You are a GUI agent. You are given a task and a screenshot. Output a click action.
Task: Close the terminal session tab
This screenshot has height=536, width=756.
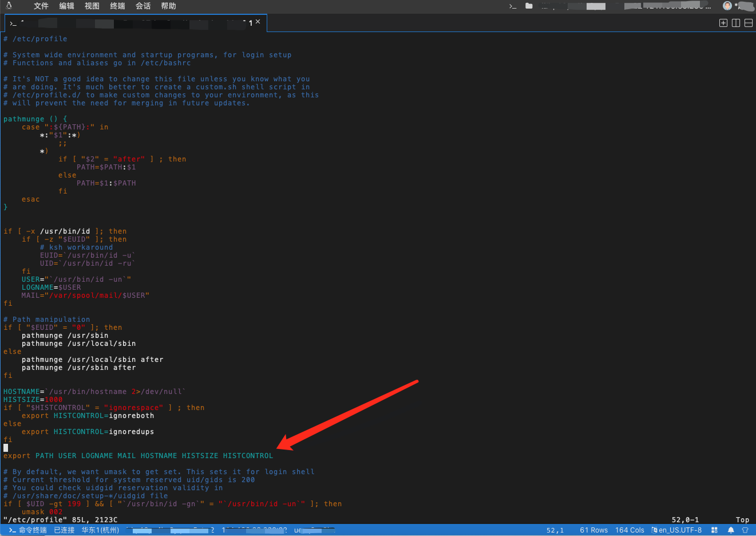point(258,22)
